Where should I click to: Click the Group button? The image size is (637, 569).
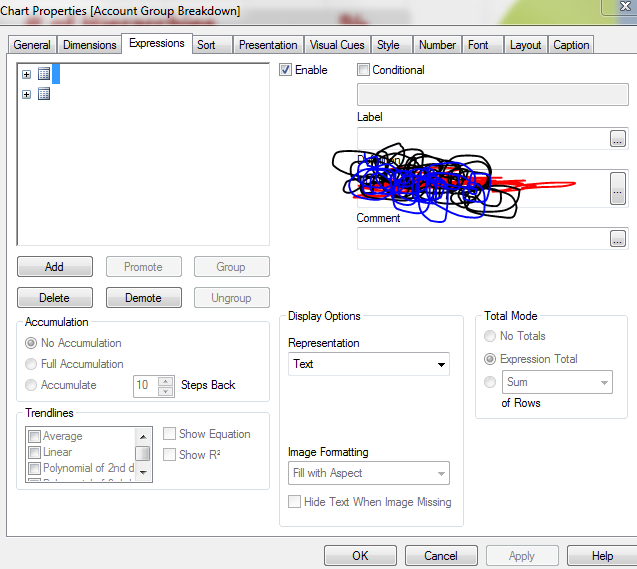(x=232, y=267)
